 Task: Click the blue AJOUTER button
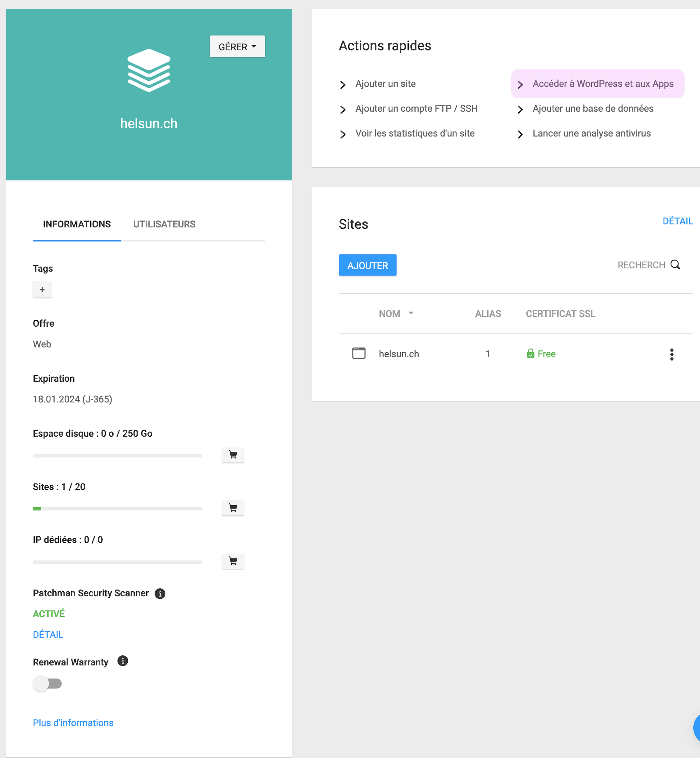click(x=367, y=265)
